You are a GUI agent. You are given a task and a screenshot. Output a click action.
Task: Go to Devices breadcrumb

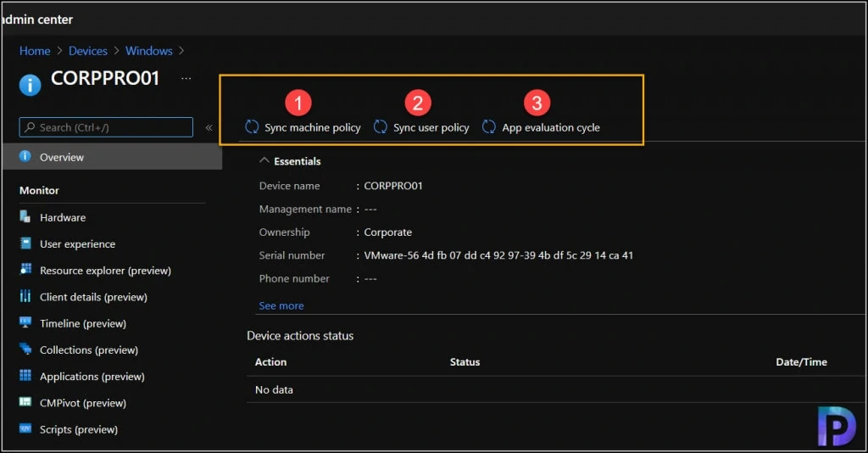tap(88, 51)
